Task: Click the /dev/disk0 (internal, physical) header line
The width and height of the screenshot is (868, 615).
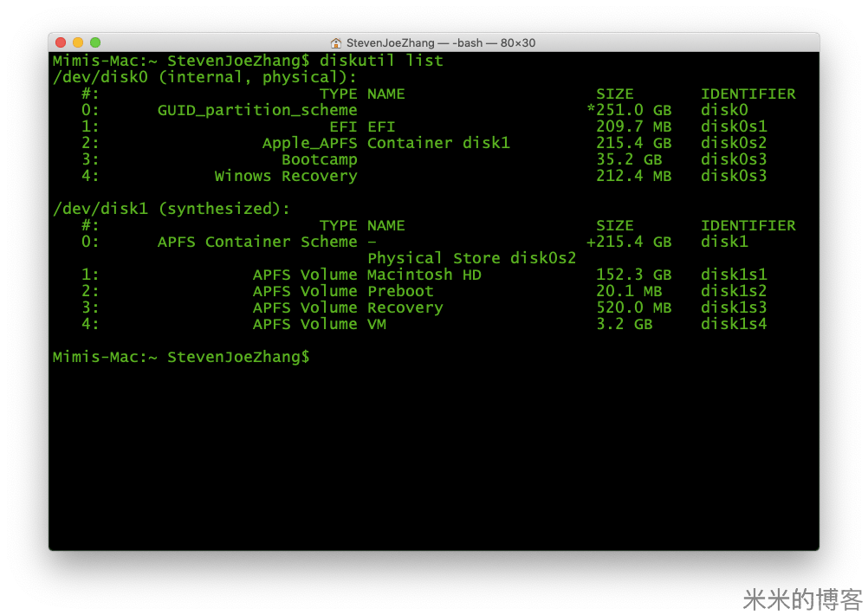Action: (x=204, y=77)
